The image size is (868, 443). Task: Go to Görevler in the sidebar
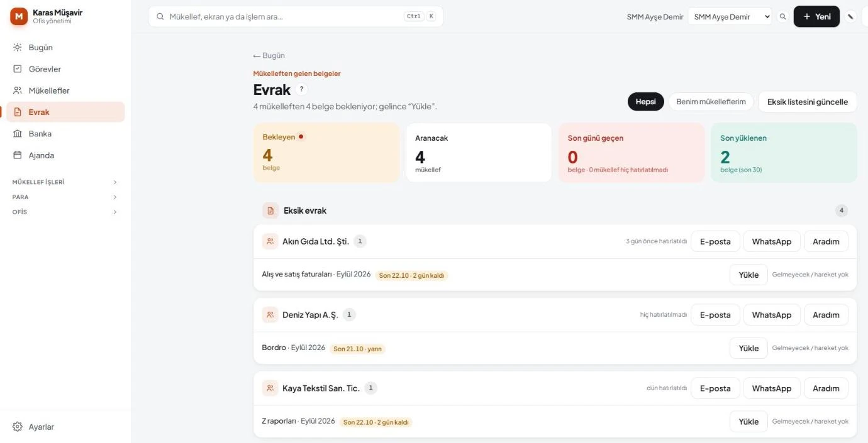65,69
